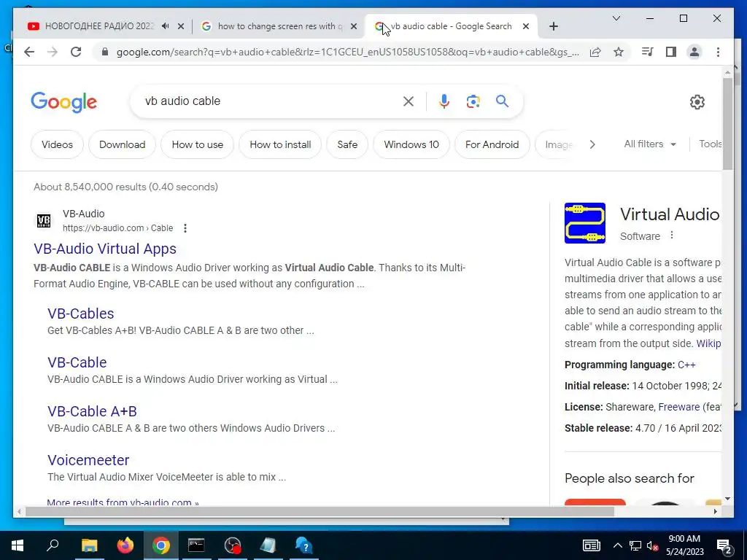The width and height of the screenshot is (747, 560).
Task: Go back using Chrome's back arrow
Action: 29,52
